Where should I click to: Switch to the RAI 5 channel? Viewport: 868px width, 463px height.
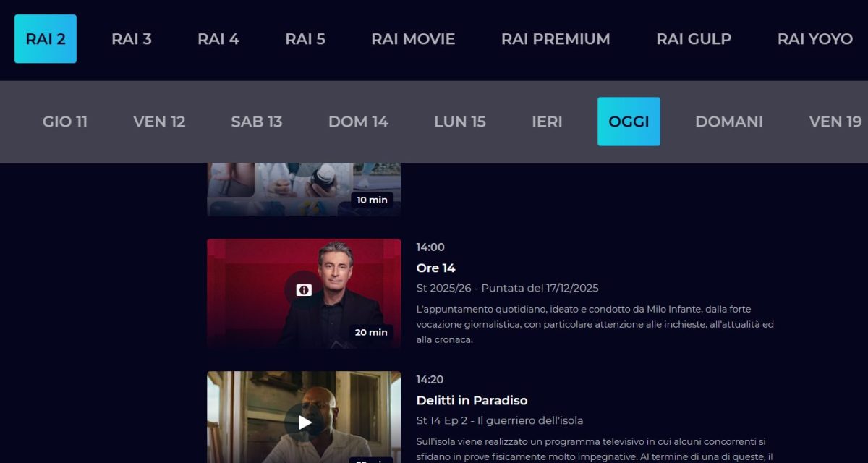(x=305, y=39)
